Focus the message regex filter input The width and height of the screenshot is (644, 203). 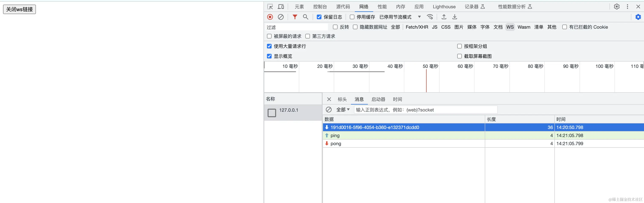425,110
